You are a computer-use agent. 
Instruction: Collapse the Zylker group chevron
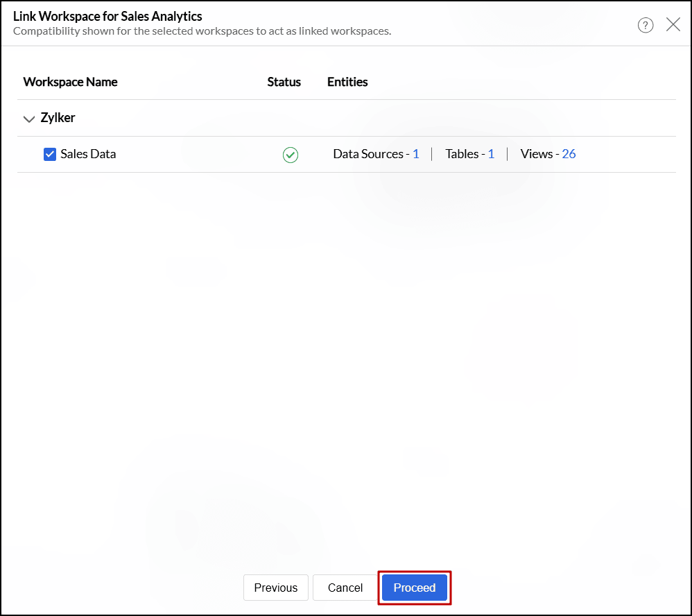click(28, 119)
